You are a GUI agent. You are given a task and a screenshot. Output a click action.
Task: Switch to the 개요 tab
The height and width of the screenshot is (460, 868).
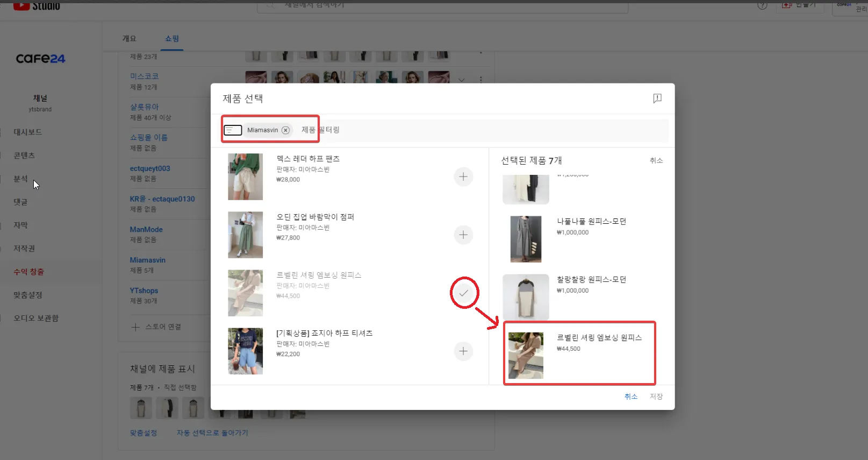click(130, 39)
